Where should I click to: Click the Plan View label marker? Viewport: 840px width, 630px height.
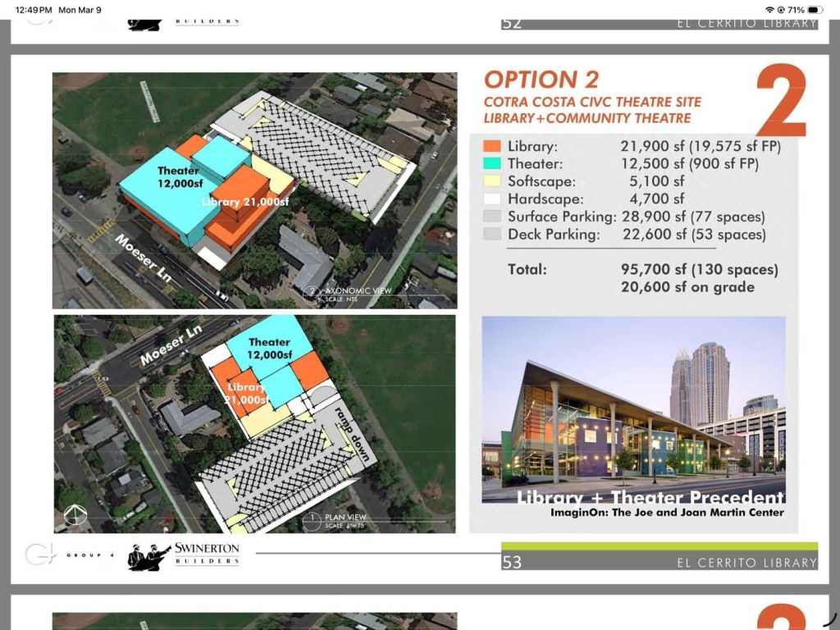(312, 519)
